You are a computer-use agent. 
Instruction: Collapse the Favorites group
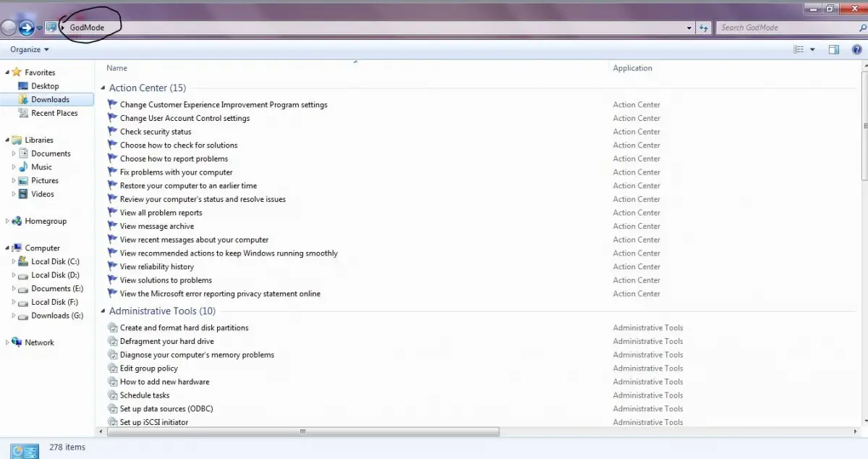7,72
